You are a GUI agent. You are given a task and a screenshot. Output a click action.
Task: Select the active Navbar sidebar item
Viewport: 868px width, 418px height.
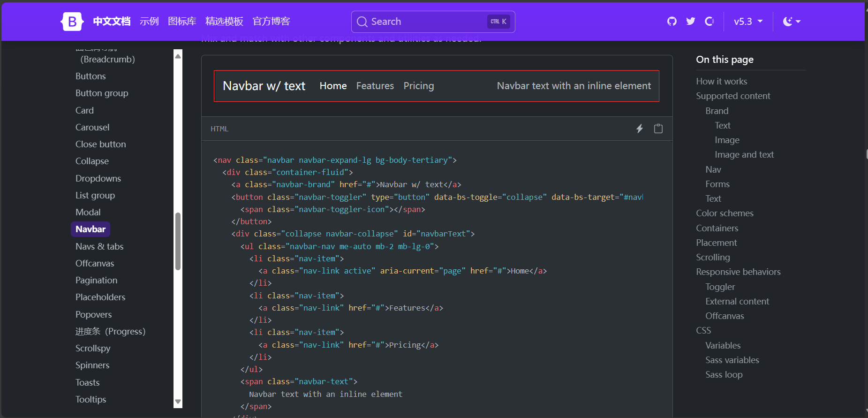click(91, 229)
